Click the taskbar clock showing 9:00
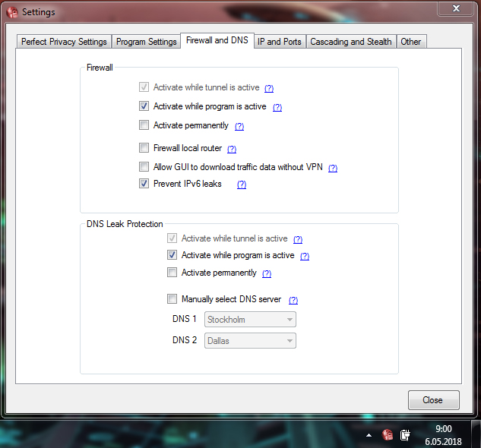 point(444,429)
